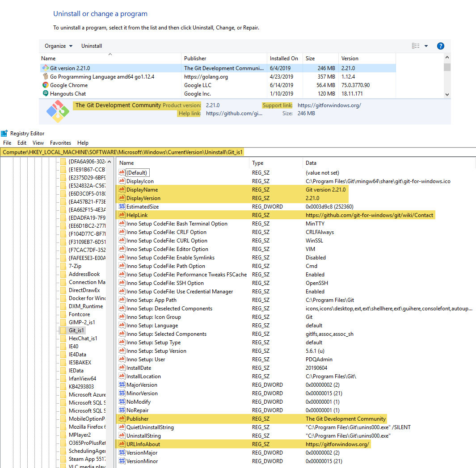The width and height of the screenshot is (476, 468).
Task: Click the large Git logo in details pane
Action: coord(58,111)
